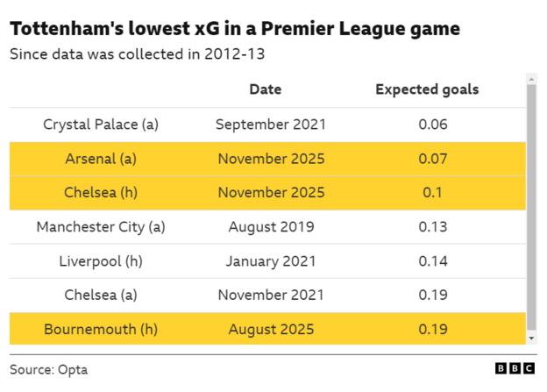Click the scrollbar up arrow

click(x=531, y=79)
